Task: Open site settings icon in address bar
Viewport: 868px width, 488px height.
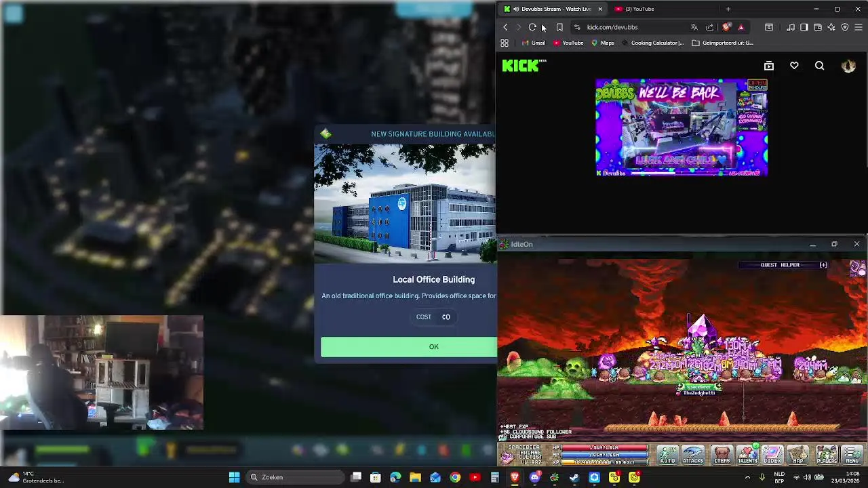Action: click(577, 27)
